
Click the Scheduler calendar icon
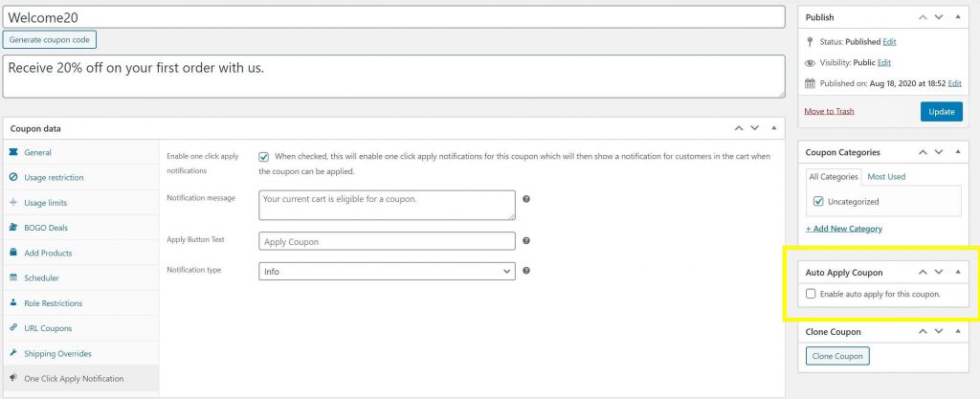click(13, 277)
